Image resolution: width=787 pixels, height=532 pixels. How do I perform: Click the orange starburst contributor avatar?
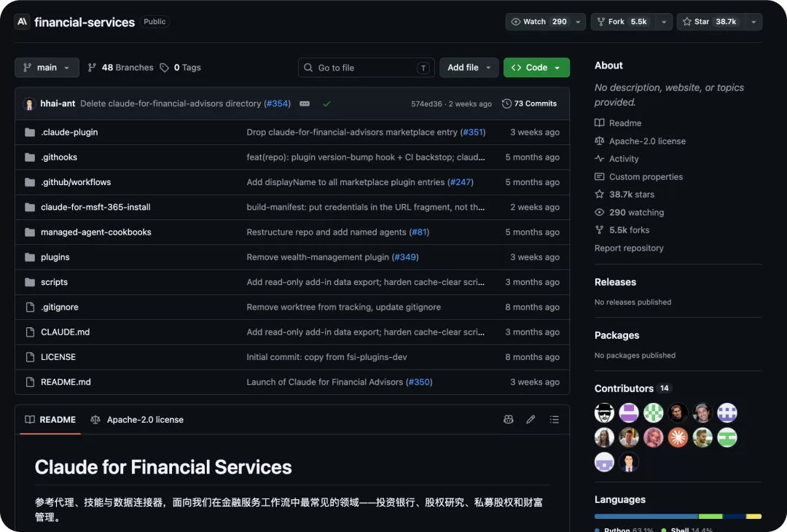tap(678, 438)
